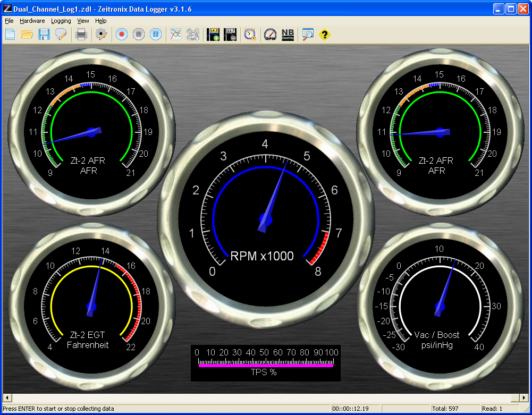Click the horizontal scrollbar right arrow

pyautogui.click(x=523, y=397)
